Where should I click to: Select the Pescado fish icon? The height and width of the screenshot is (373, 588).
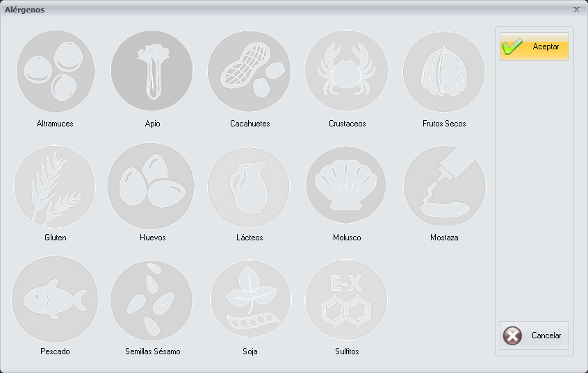pos(55,300)
